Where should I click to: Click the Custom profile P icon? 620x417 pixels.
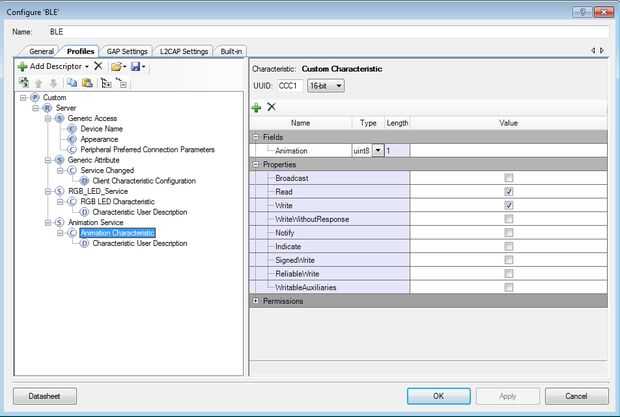point(35,97)
